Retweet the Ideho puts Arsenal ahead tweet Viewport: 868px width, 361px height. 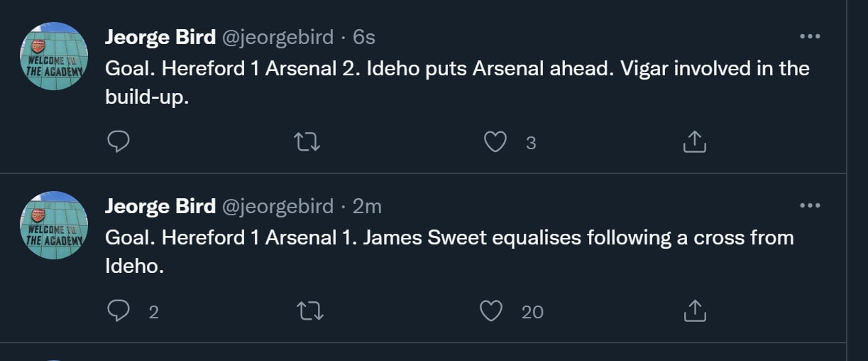pos(307,143)
